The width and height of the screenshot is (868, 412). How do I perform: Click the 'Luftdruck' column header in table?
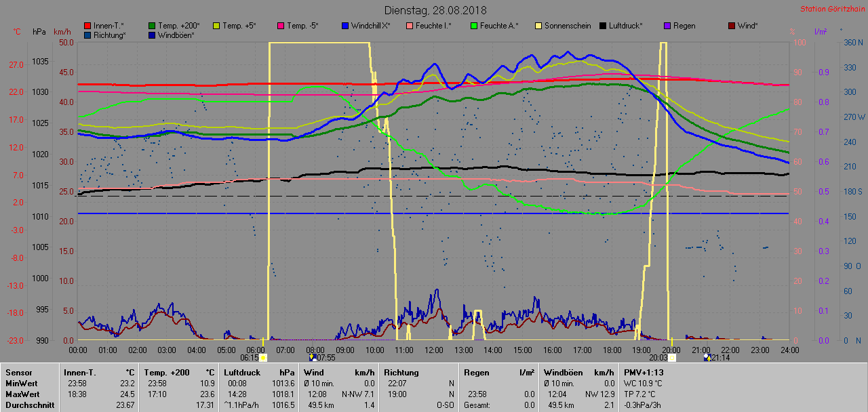pyautogui.click(x=242, y=372)
